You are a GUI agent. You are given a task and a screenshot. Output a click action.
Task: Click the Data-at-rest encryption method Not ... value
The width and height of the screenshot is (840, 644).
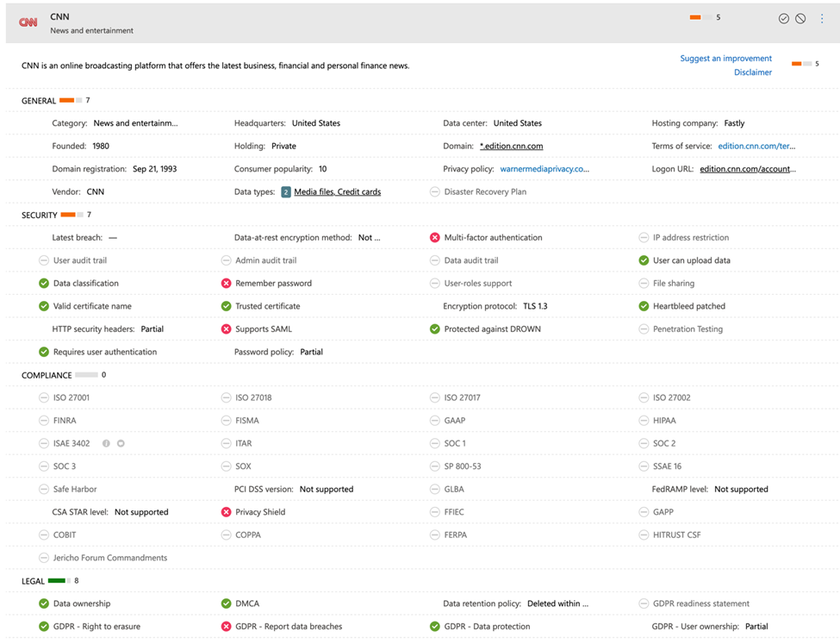click(369, 238)
